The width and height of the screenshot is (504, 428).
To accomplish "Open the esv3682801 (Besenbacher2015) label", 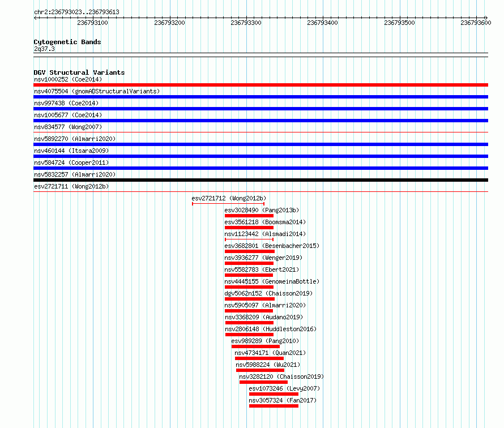I will (x=272, y=246).
